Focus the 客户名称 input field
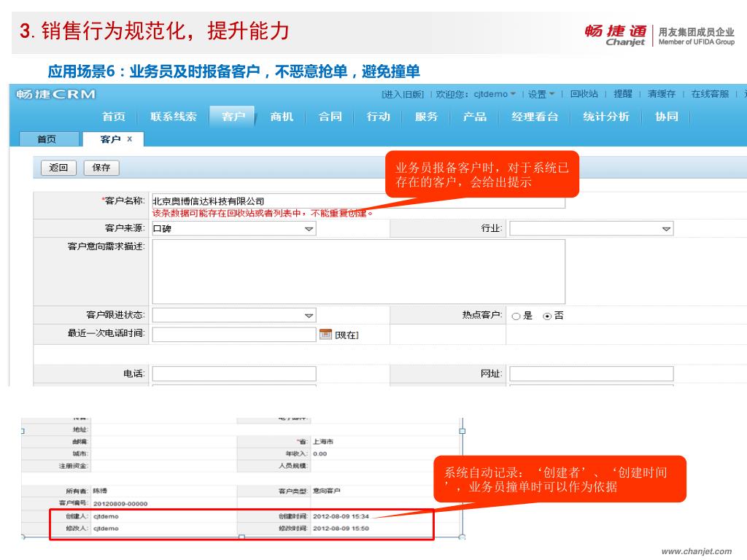 coord(358,201)
